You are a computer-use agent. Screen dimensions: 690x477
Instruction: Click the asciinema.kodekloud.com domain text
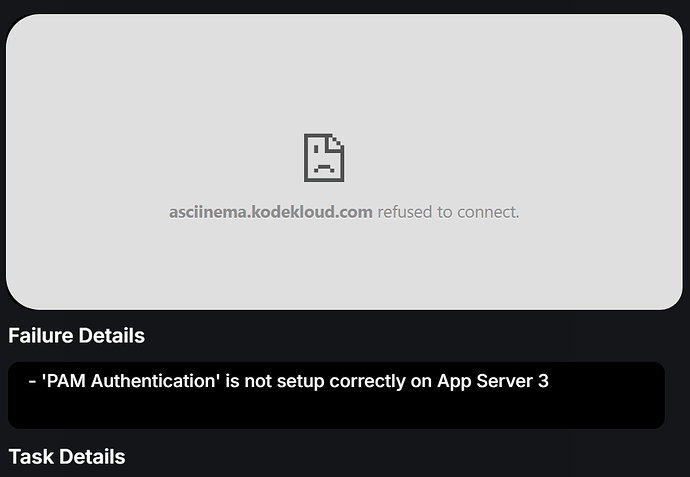(x=271, y=212)
